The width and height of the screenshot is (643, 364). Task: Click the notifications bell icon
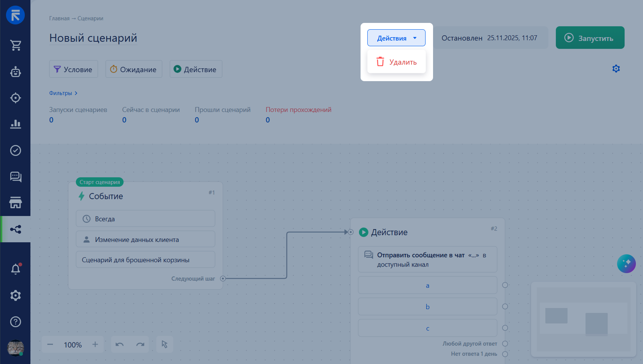(x=15, y=269)
